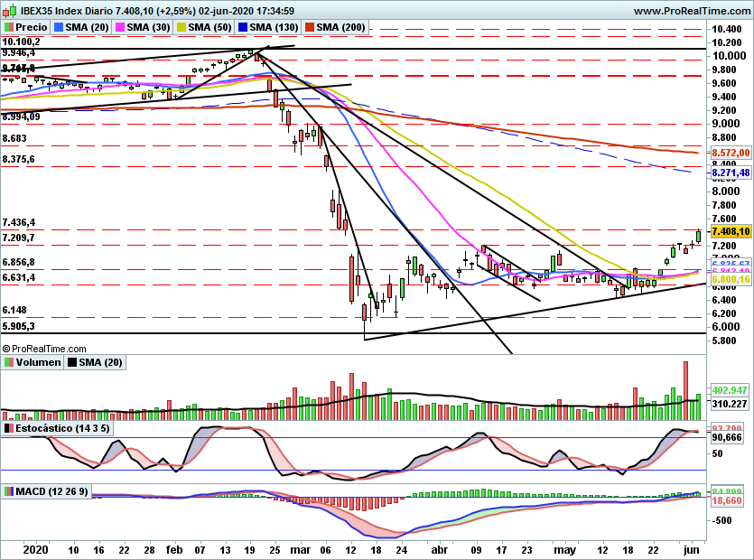Screen dimensions: 754x560
Task: Click the level label 6.148
Action: tap(14, 310)
